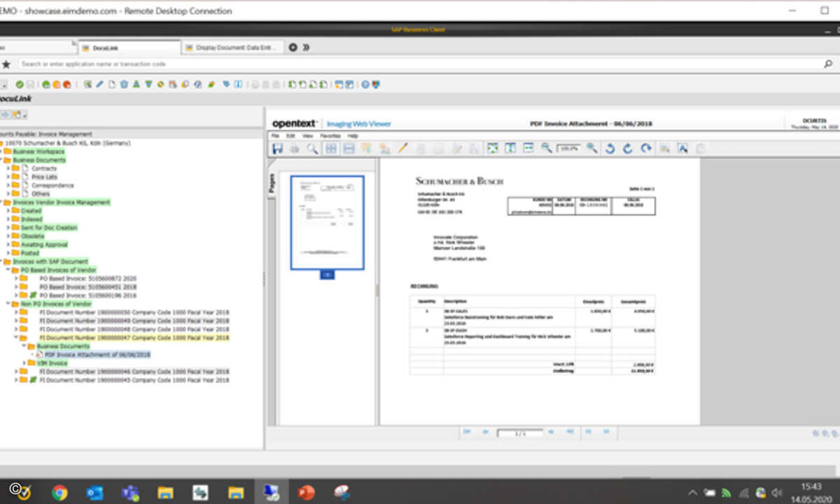This screenshot has height=504, width=840.
Task: Select the Posted folder
Action: pos(31,253)
